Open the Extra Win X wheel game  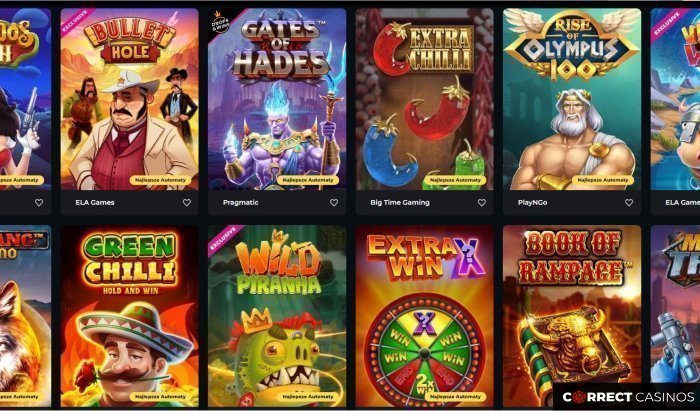pyautogui.click(x=425, y=316)
